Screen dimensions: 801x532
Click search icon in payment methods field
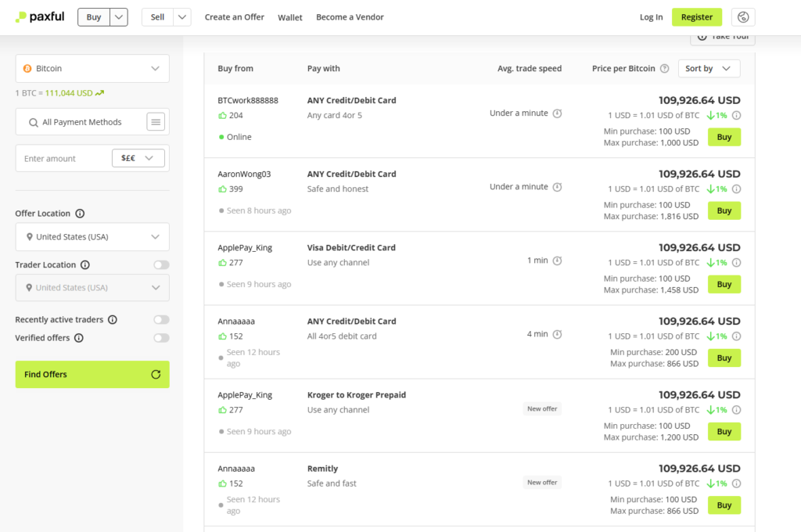click(x=33, y=122)
